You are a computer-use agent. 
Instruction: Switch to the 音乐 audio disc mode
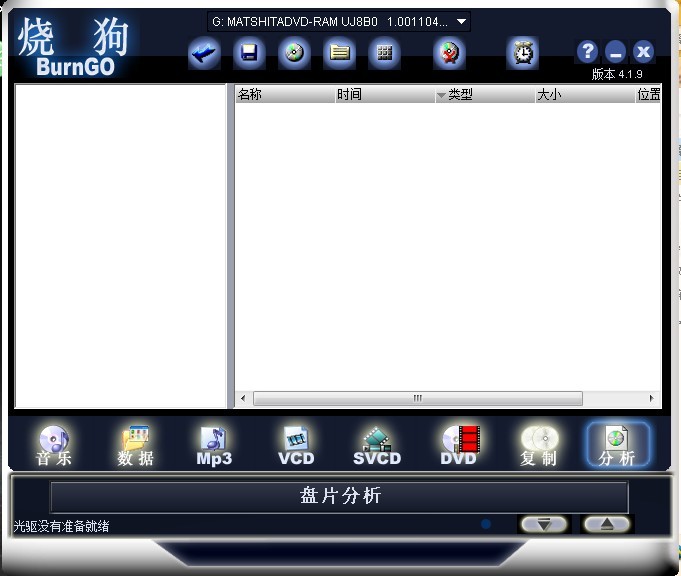53,446
